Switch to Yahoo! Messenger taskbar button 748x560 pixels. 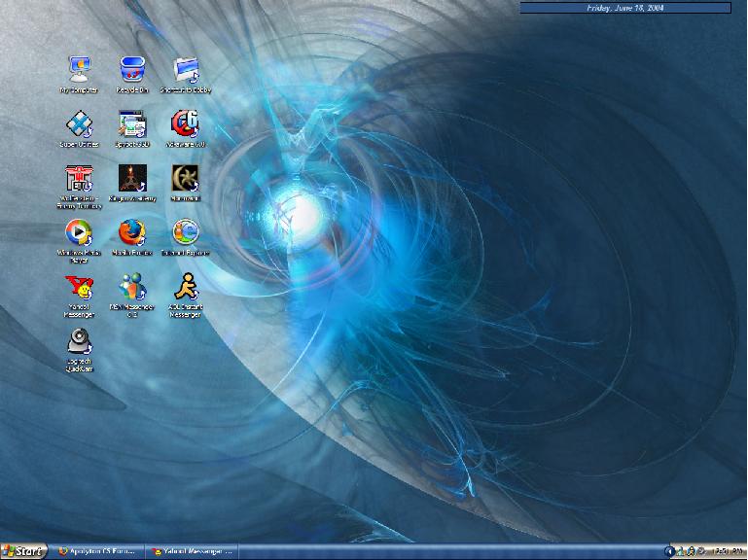pyautogui.click(x=191, y=551)
